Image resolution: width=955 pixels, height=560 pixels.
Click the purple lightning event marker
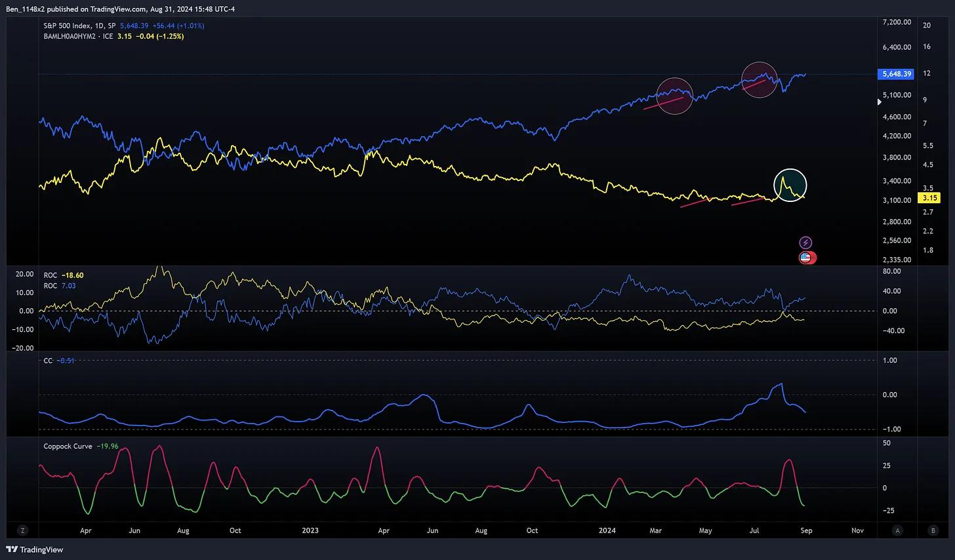tap(805, 243)
